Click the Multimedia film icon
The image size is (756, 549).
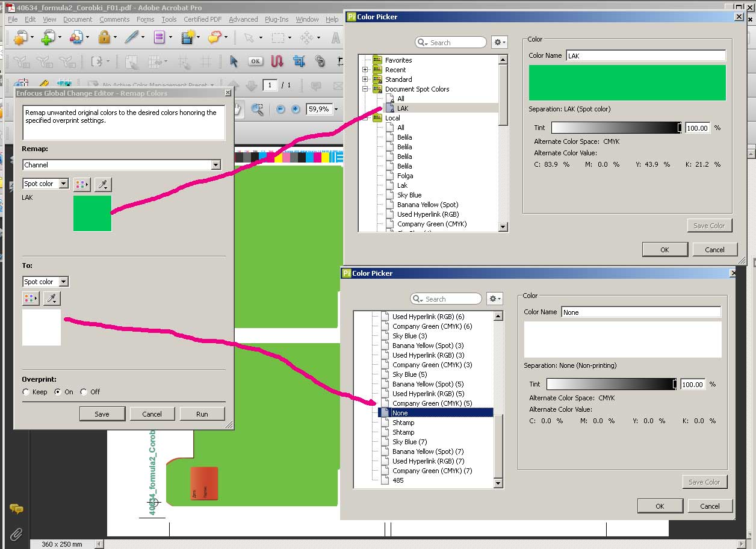[187, 38]
